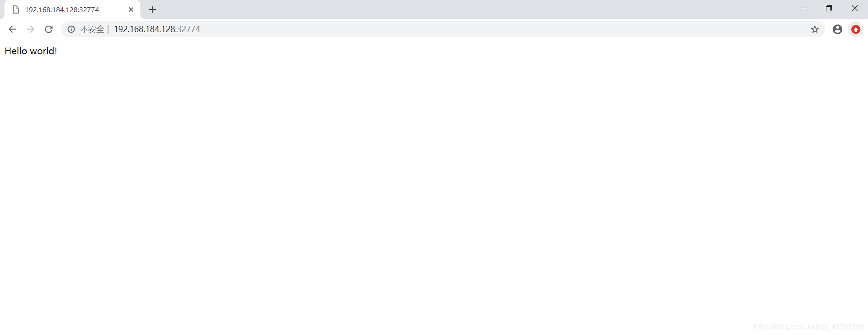
Task: Click the blog.csdn.net watermark link
Action: tap(808, 327)
